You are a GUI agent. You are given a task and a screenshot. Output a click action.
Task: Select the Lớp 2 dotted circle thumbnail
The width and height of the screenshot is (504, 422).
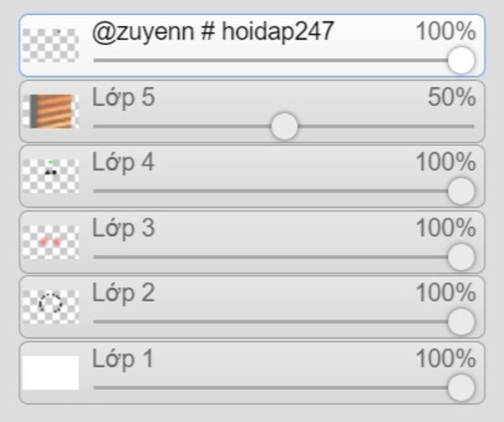coord(51,307)
